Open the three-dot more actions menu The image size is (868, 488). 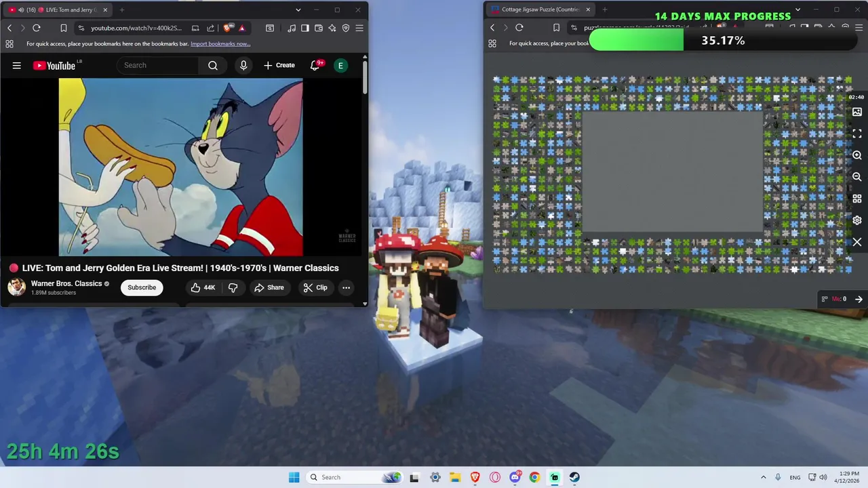tap(346, 287)
